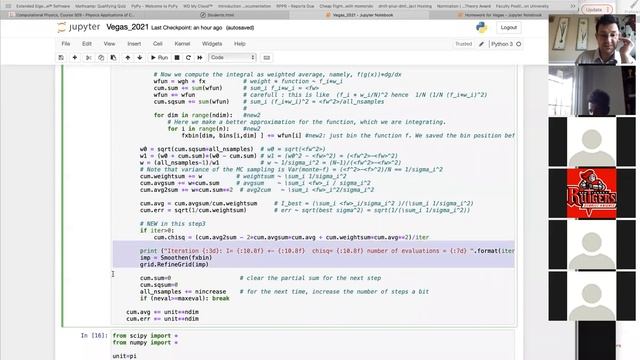Rename the notebook title Vegas_2021
The image size is (640, 360).
click(x=127, y=27)
